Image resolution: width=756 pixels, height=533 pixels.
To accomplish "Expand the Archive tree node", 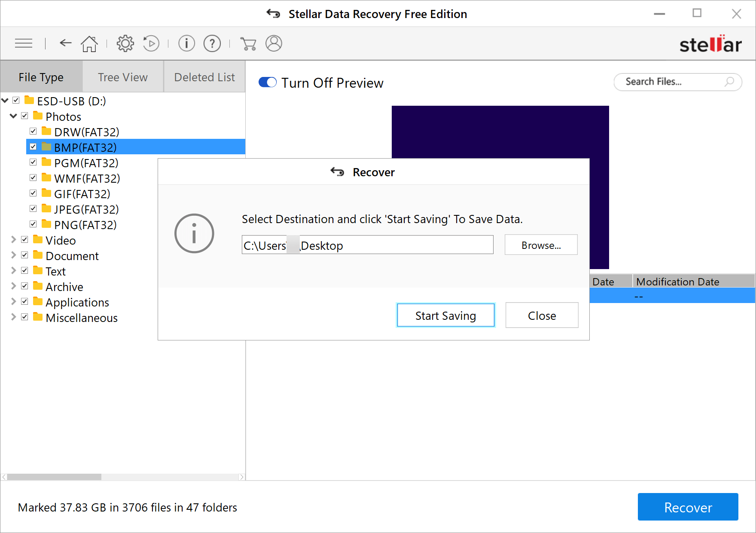I will click(13, 286).
